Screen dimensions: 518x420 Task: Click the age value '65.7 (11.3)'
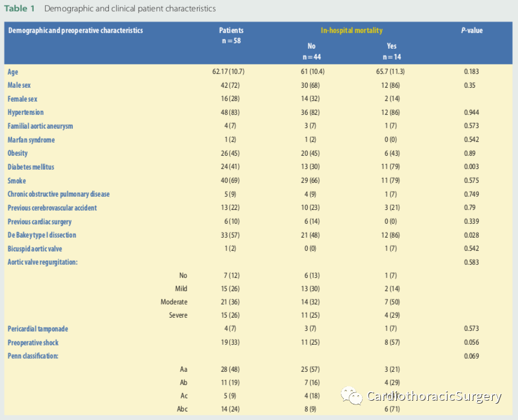coord(390,72)
